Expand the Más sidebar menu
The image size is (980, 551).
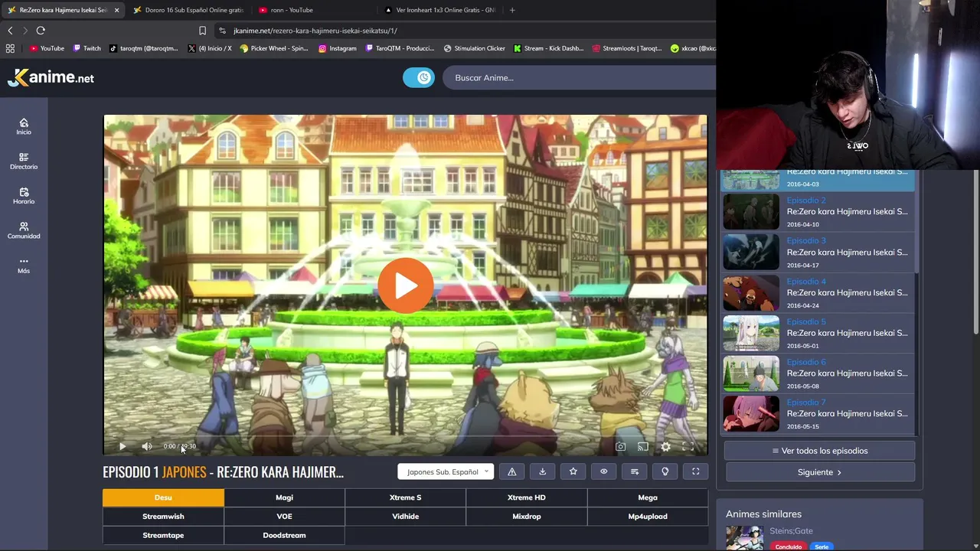(24, 266)
